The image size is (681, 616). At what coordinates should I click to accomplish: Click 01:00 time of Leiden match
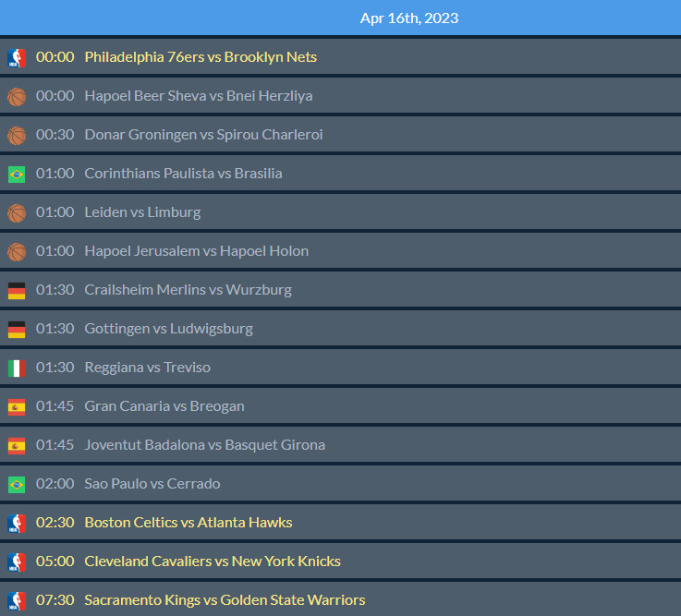tap(55, 211)
